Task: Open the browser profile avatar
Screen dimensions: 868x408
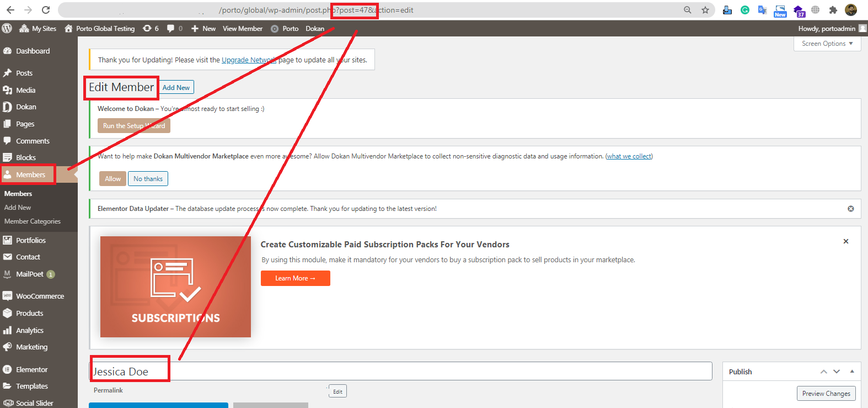Action: [851, 10]
